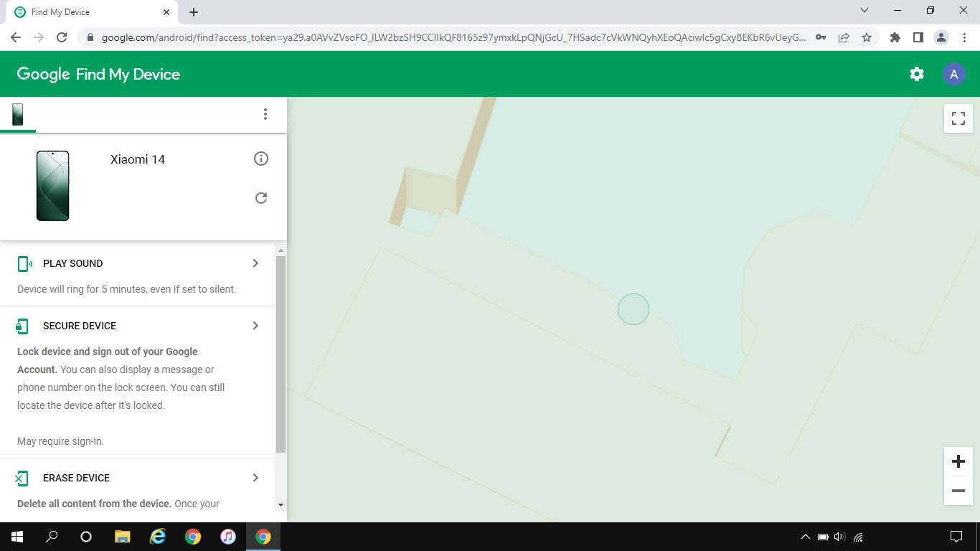980x551 pixels.
Task: Open the tab search dropdown
Action: click(864, 11)
